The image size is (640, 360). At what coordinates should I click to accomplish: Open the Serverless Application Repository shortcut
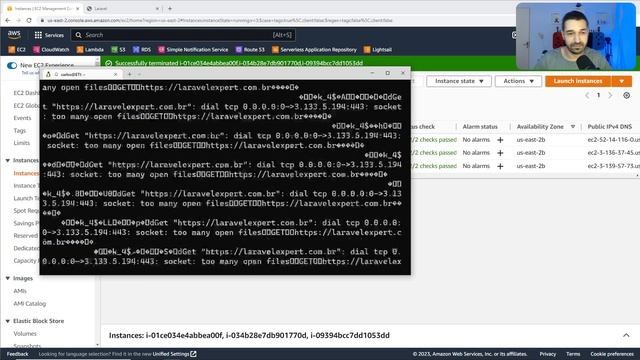point(314,50)
